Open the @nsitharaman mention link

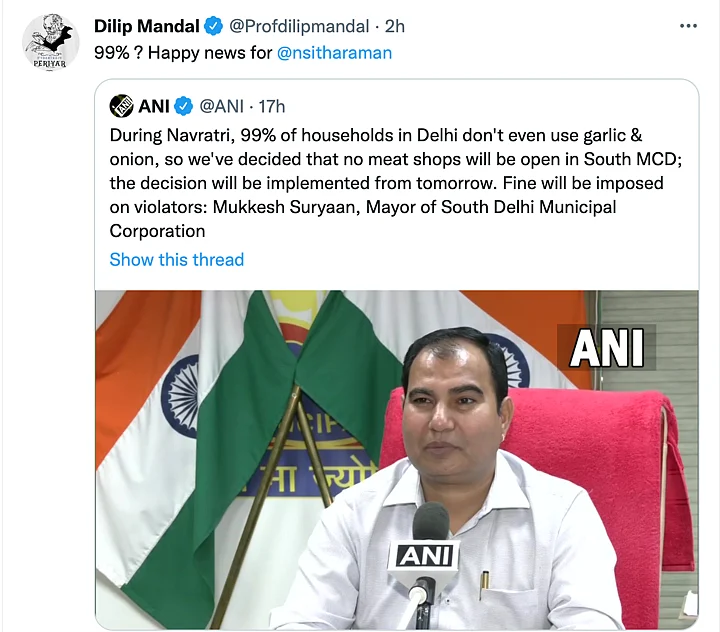pyautogui.click(x=334, y=53)
